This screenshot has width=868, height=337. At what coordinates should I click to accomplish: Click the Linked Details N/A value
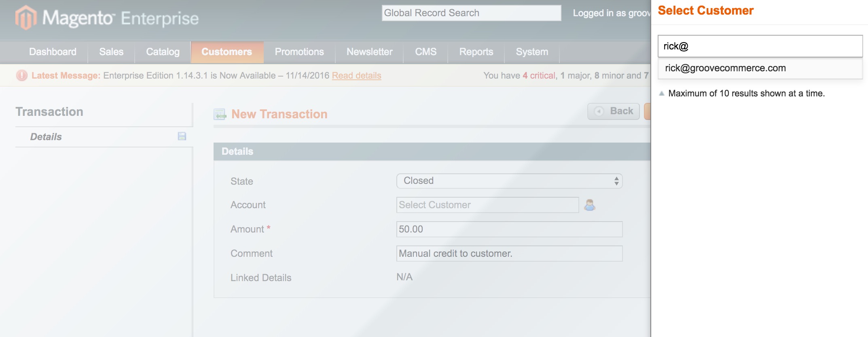[404, 277]
